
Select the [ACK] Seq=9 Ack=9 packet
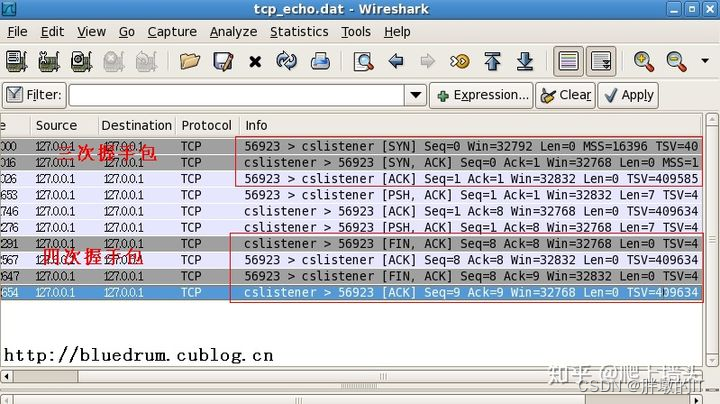pos(351,292)
